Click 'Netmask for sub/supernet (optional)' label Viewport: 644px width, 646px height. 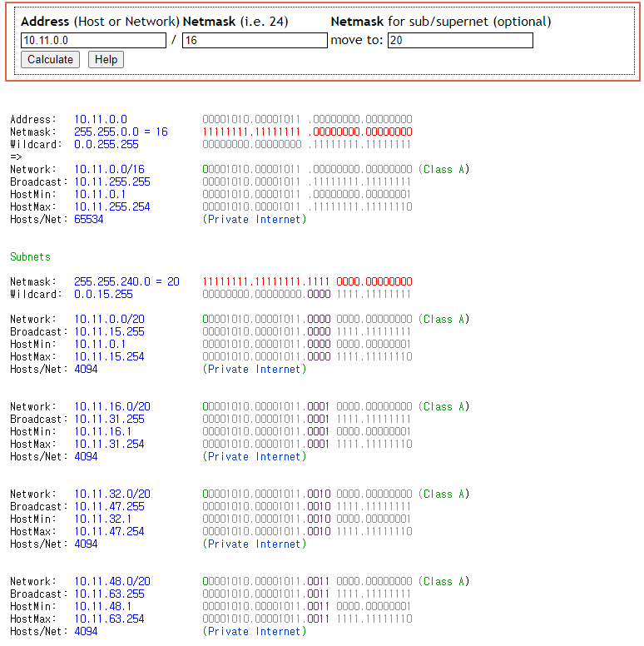pyautogui.click(x=441, y=22)
